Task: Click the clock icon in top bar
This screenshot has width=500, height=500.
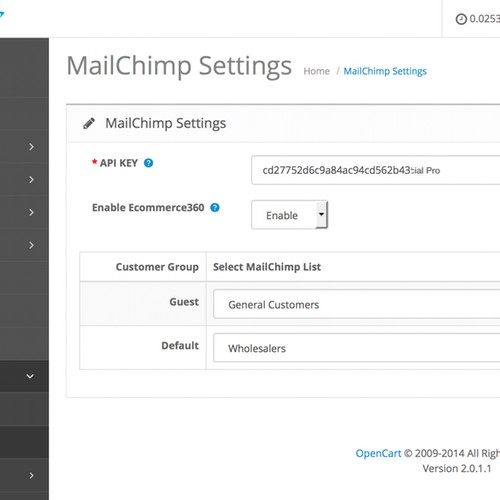Action: point(461,19)
